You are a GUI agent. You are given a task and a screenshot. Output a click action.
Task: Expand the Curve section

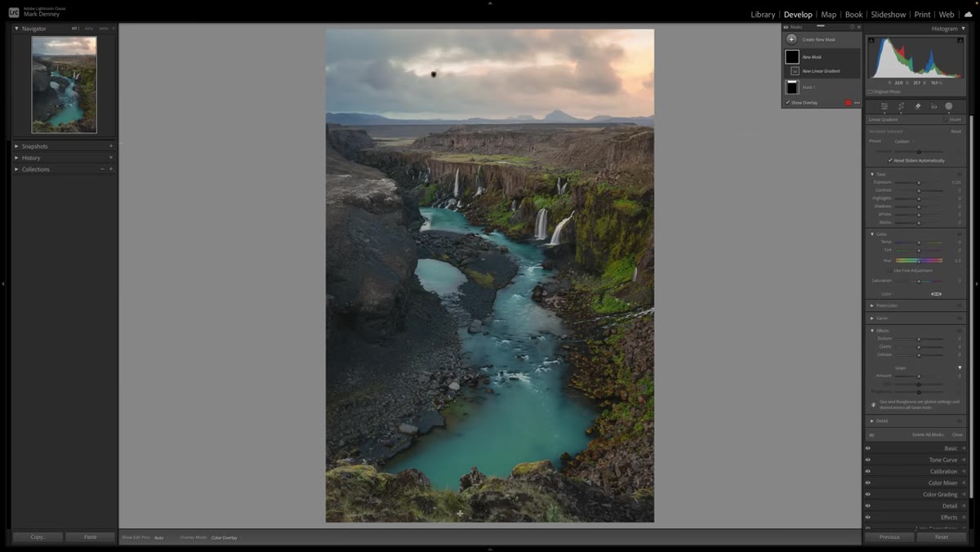click(x=872, y=318)
